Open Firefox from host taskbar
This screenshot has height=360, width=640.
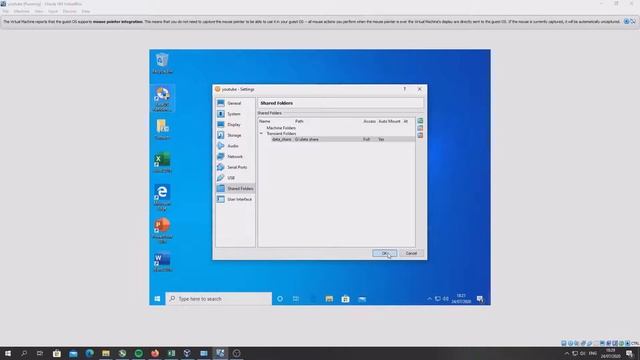coord(155,353)
